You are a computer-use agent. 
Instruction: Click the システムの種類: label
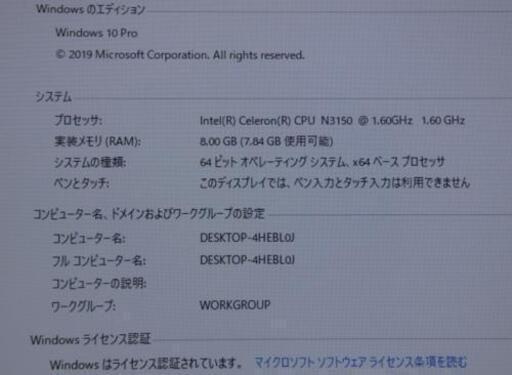[90, 162]
